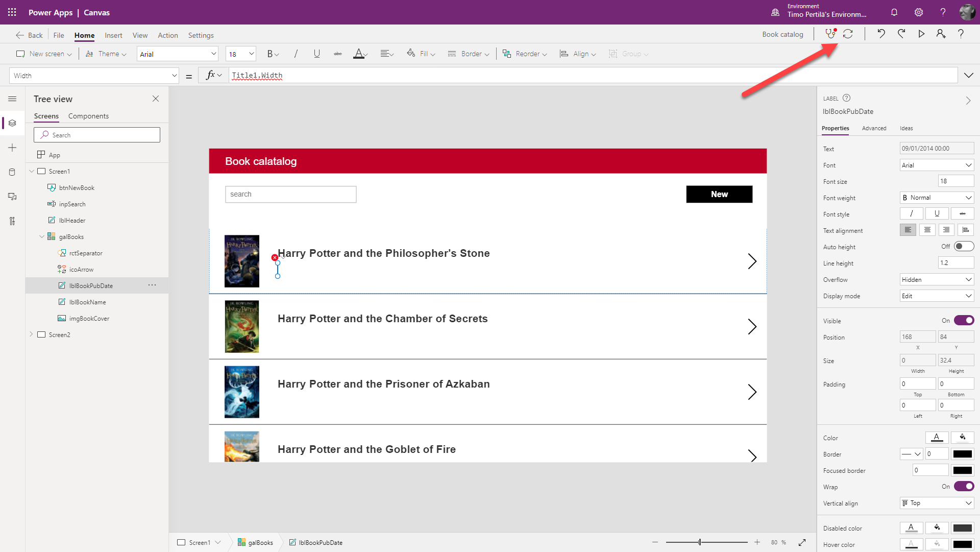Disable the Wrap toggle
This screenshot has width=980, height=552.
(964, 487)
